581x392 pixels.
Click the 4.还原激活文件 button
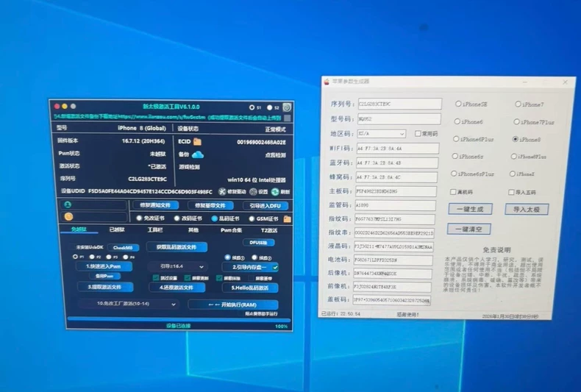[x=177, y=288]
